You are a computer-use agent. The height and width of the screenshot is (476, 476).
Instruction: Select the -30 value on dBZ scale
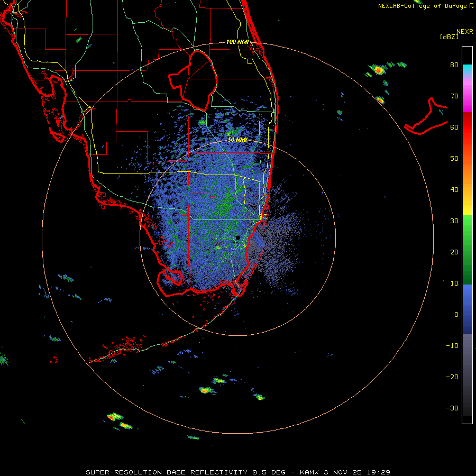(452, 408)
